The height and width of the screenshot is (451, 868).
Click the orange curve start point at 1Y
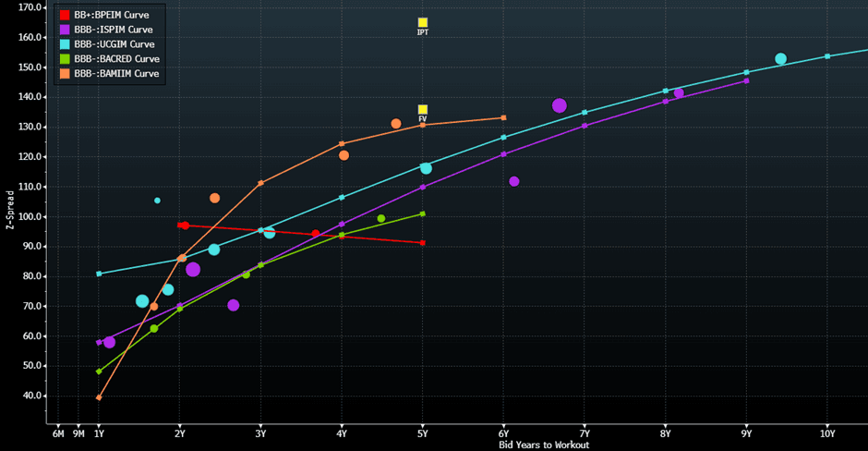click(99, 397)
